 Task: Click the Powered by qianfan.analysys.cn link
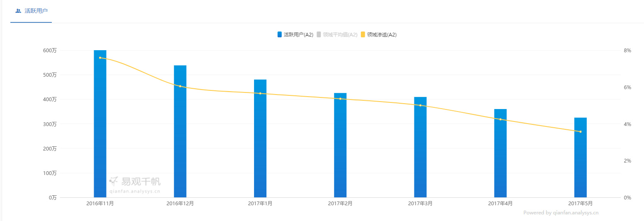[x=561, y=213]
